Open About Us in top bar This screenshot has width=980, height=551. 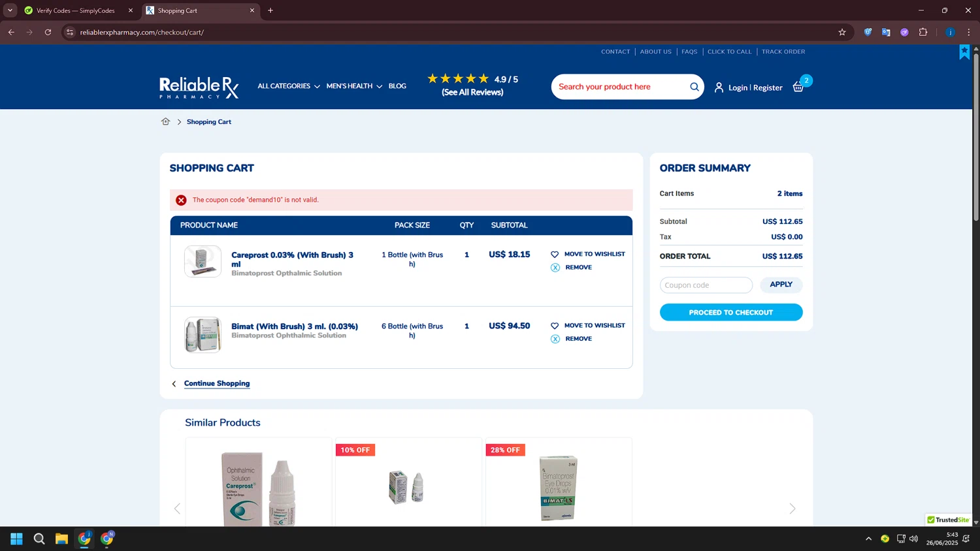point(656,52)
